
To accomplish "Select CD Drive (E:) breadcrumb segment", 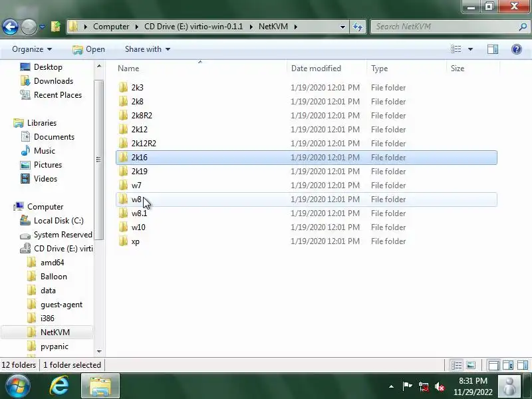I will tap(194, 27).
